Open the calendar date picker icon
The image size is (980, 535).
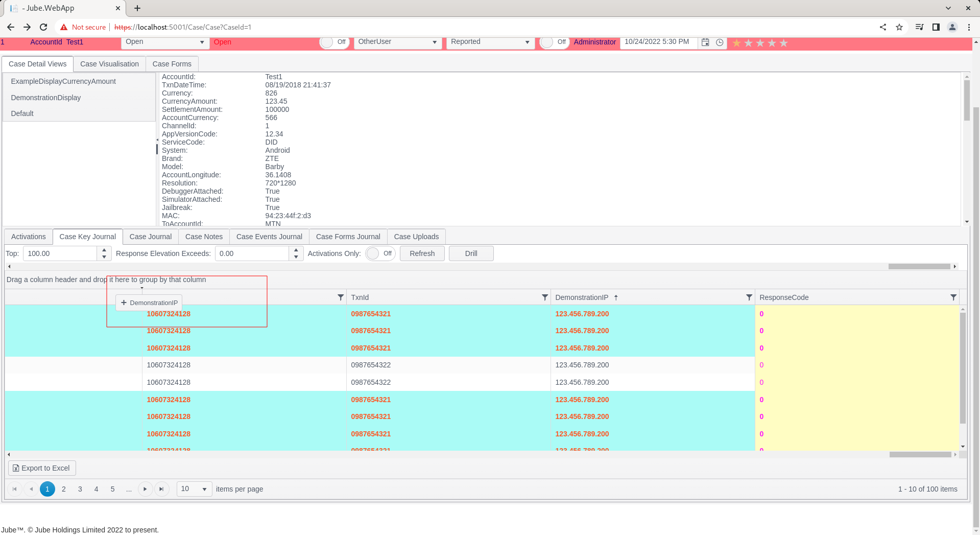click(705, 42)
